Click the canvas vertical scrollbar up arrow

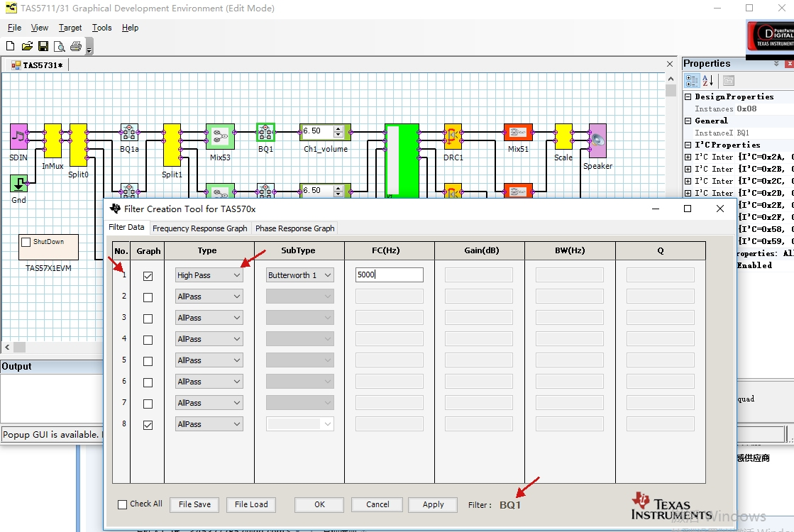click(x=671, y=79)
